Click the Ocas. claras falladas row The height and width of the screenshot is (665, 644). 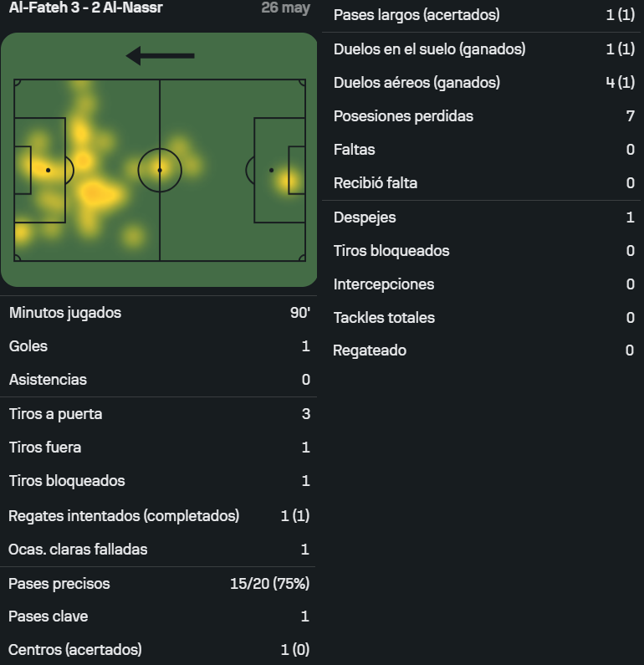[159, 550]
